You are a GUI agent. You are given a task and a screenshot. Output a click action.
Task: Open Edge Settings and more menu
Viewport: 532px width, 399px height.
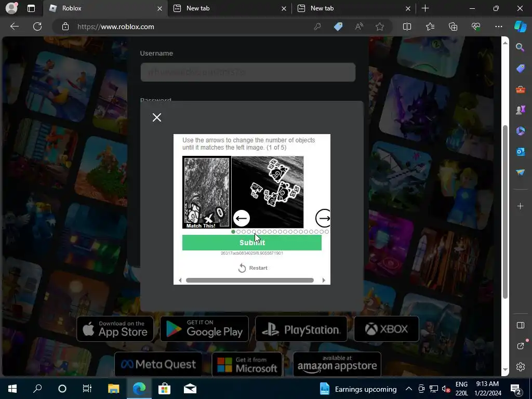pyautogui.click(x=498, y=26)
